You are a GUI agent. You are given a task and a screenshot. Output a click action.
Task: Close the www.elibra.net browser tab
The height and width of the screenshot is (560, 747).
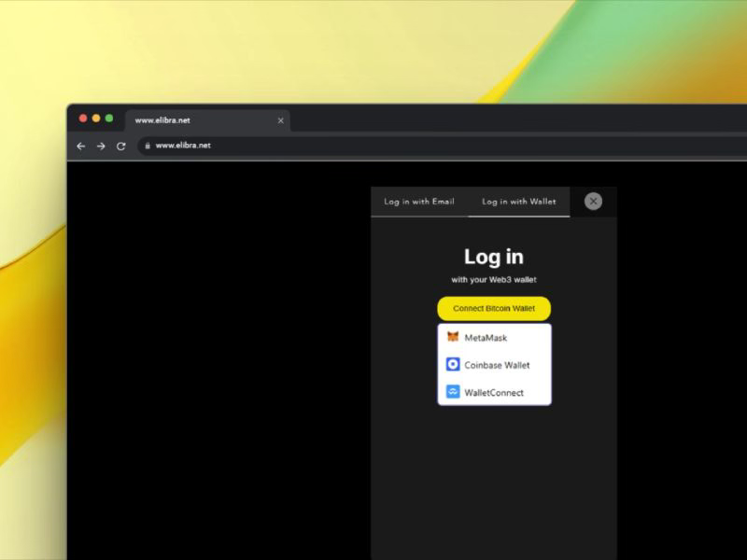pyautogui.click(x=280, y=120)
